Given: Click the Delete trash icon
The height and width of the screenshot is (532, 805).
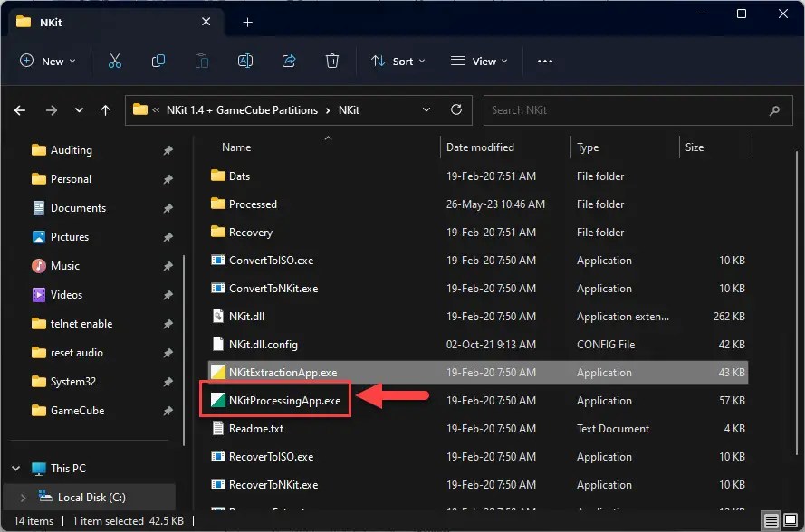Looking at the screenshot, I should tap(332, 61).
